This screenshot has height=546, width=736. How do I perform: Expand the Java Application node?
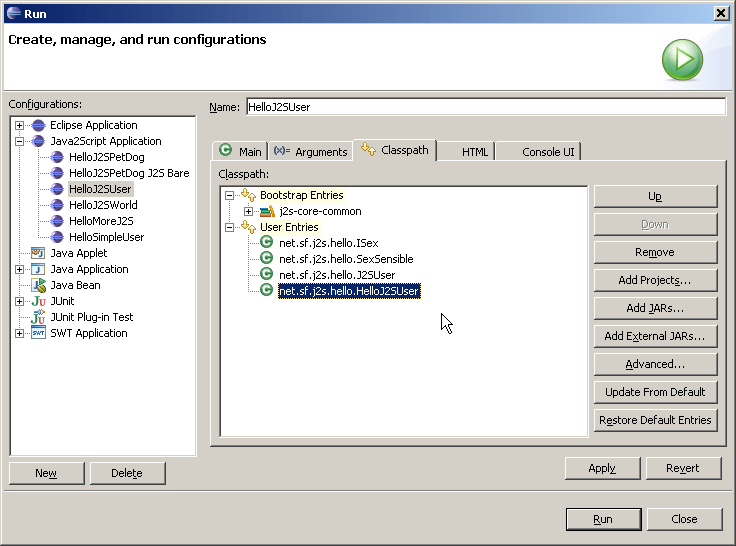pyautogui.click(x=19, y=269)
